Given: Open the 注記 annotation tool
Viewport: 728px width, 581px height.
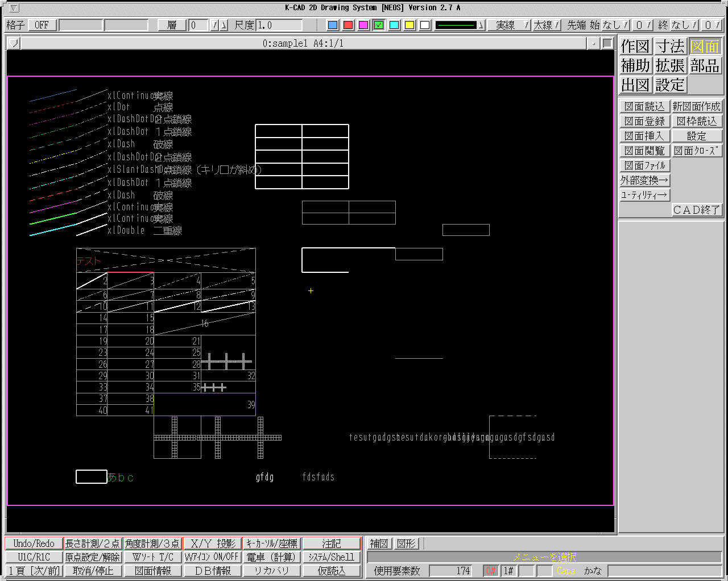Looking at the screenshot, I should click(332, 543).
